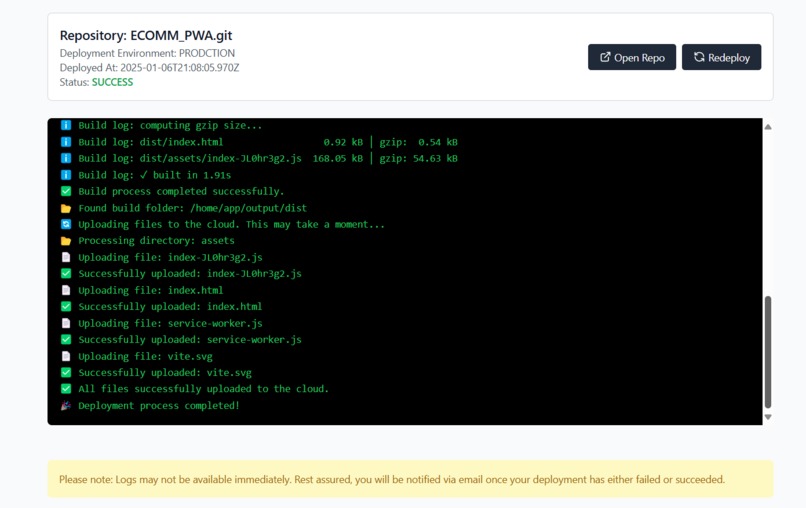Click the log scrollbar down arrow
This screenshot has width=806, height=508.
point(767,417)
